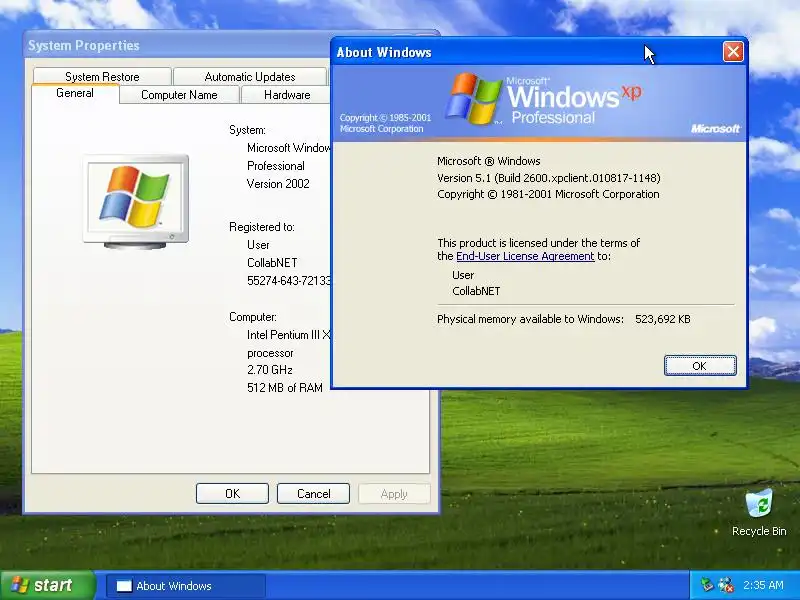Click the Version 5.1 build text
Screen dimensions: 800x600
pos(548,178)
